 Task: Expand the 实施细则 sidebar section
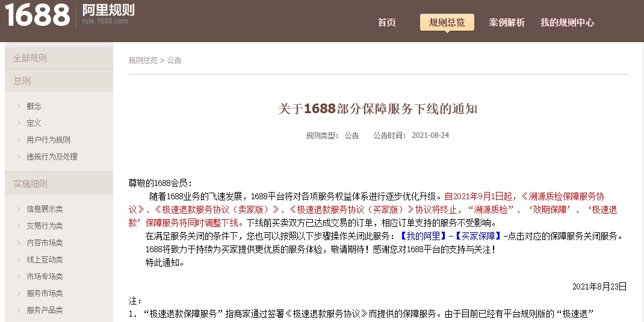point(30,184)
